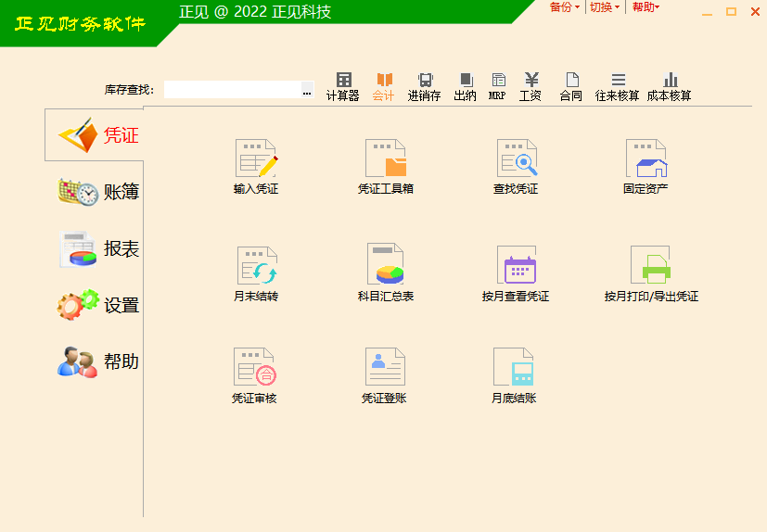Open 凭证审核 voucher audit
This screenshot has width=767, height=532.
tap(254, 368)
